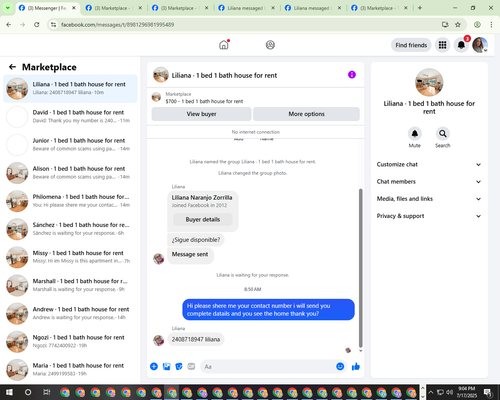Click Find friends button
500x400 pixels.
point(411,45)
